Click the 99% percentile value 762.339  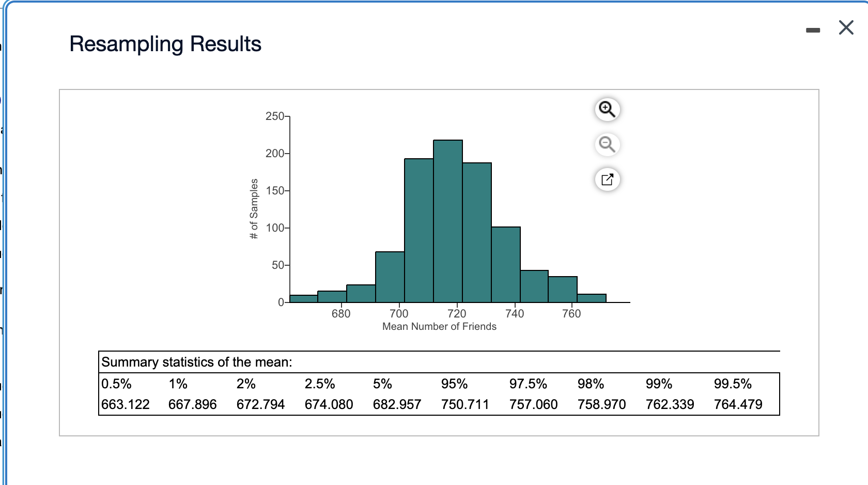[x=670, y=404]
